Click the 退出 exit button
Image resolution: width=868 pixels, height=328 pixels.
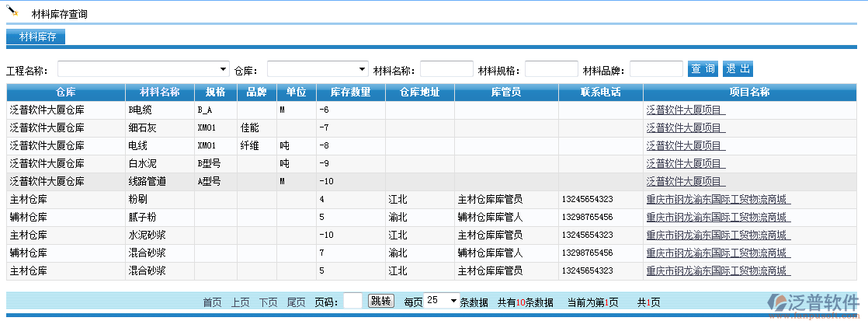tap(738, 69)
